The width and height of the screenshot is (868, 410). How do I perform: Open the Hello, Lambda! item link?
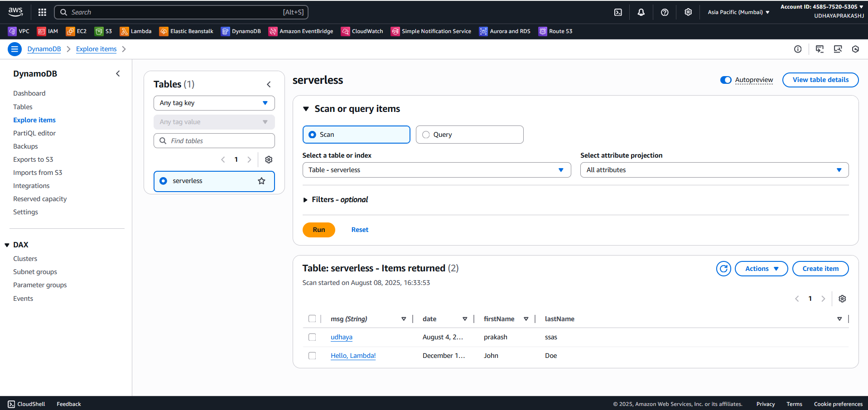pyautogui.click(x=353, y=356)
